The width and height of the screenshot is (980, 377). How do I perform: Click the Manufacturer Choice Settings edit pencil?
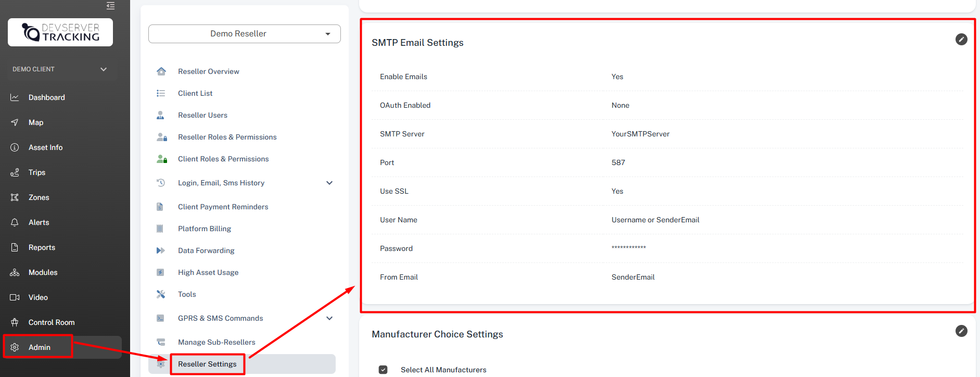pyautogui.click(x=961, y=331)
